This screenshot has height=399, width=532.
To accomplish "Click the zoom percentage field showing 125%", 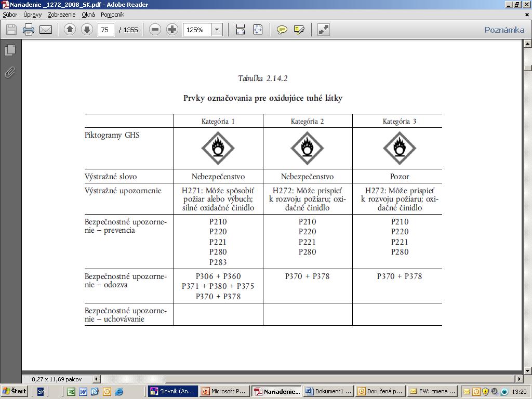I will click(197, 30).
